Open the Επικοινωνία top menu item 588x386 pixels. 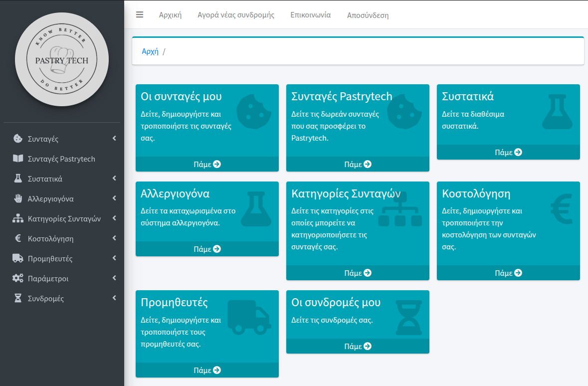point(311,15)
